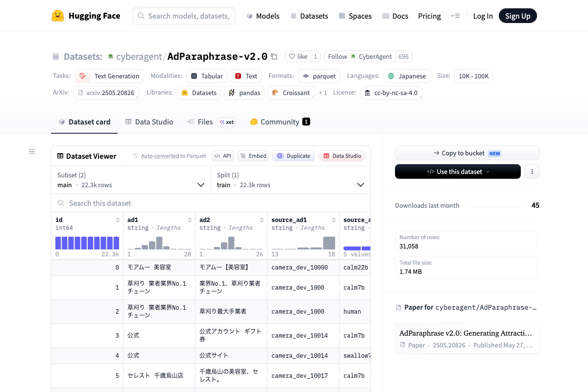
Task: Open the additional navigation menu icon
Action: (x=455, y=16)
